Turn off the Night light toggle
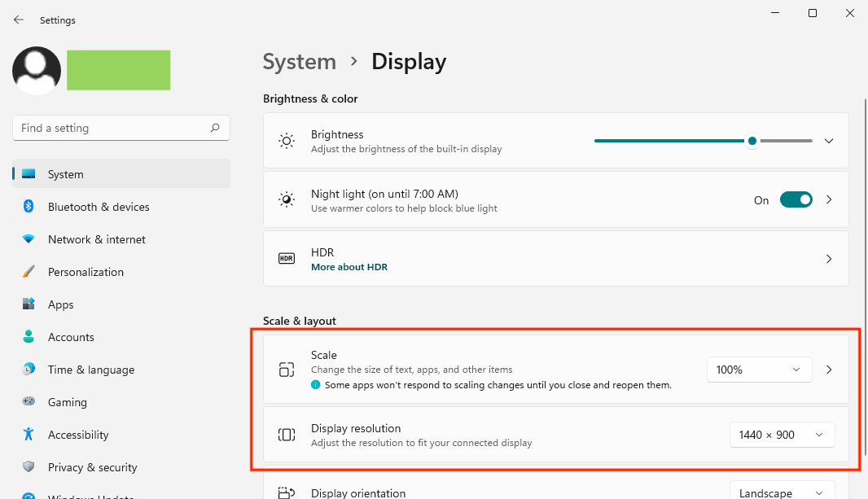Screen dimensions: 868x499 point(796,199)
